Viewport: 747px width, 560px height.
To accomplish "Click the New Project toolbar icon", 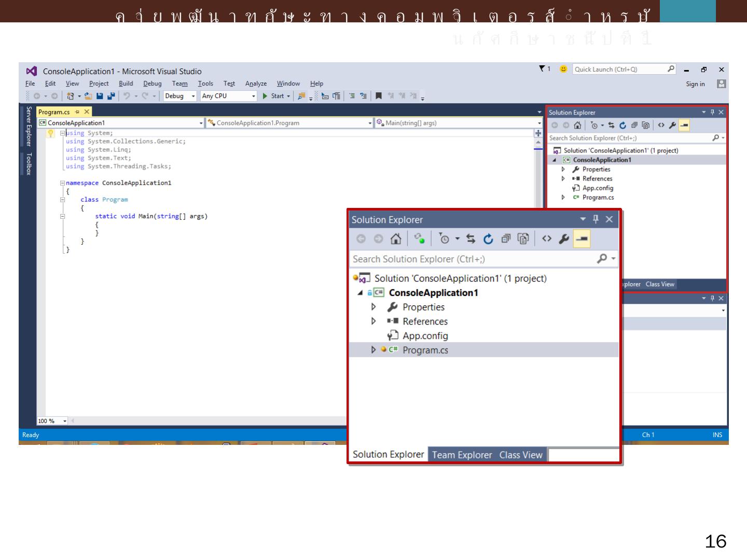I will [x=70, y=96].
